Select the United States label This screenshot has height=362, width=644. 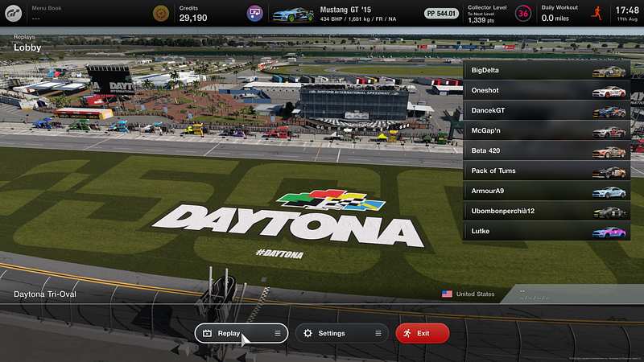coord(475,294)
